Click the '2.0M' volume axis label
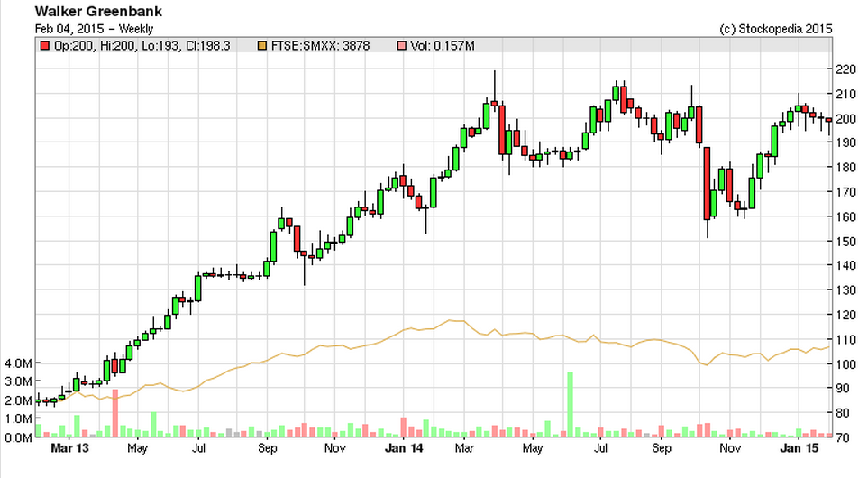The width and height of the screenshot is (868, 478). [x=18, y=400]
